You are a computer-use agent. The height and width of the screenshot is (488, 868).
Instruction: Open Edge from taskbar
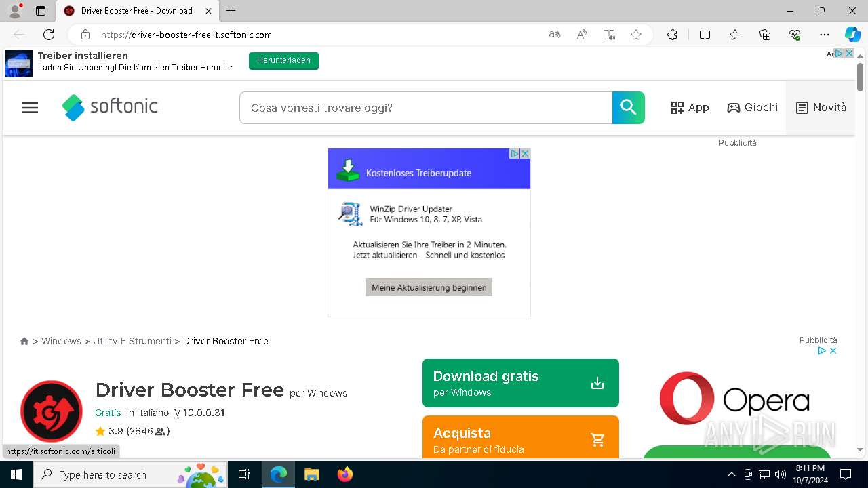(279, 474)
